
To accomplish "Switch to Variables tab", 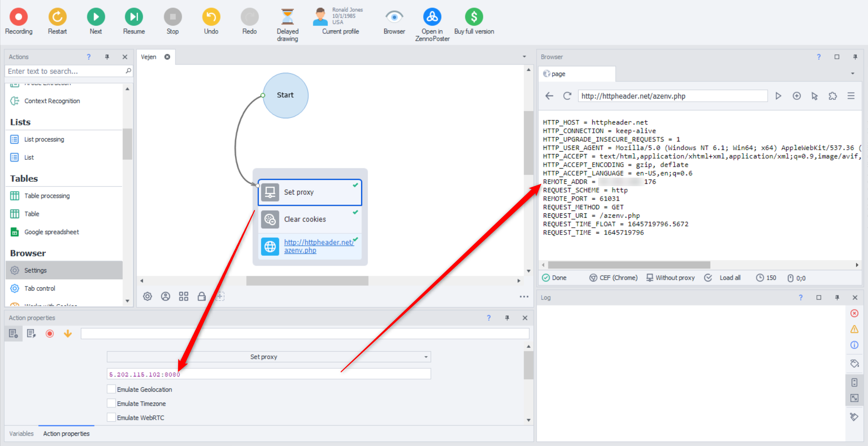I will (x=21, y=434).
